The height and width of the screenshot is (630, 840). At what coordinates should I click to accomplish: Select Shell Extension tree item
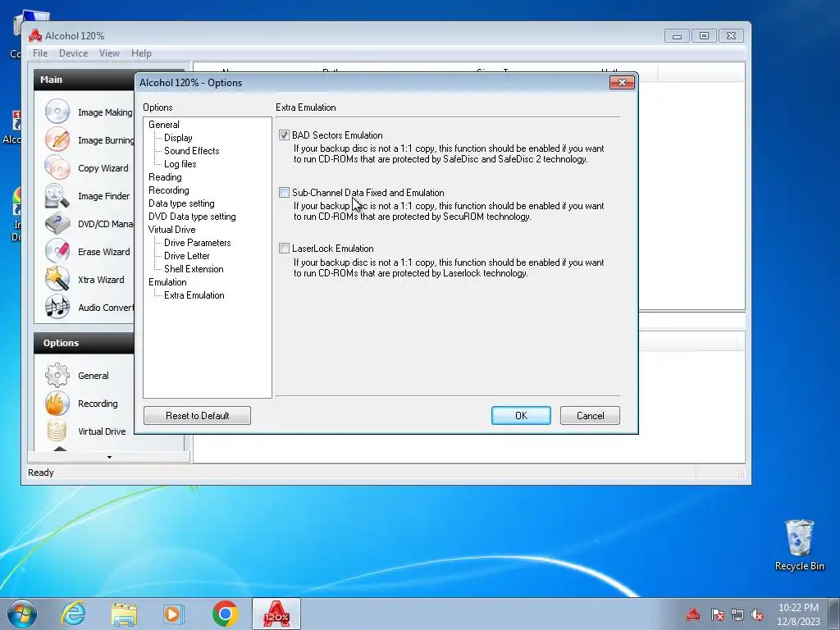[194, 269]
